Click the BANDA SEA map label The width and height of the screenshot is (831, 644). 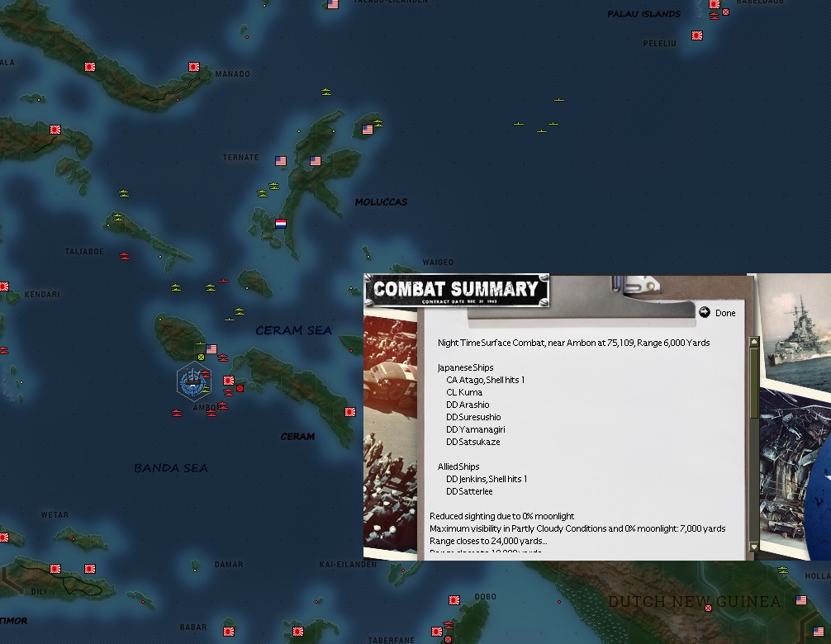pos(171,467)
